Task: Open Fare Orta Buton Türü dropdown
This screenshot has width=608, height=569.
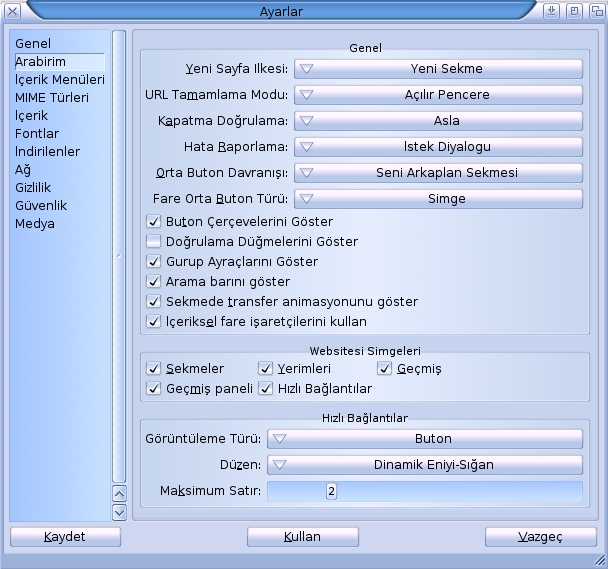Action: tap(438, 199)
